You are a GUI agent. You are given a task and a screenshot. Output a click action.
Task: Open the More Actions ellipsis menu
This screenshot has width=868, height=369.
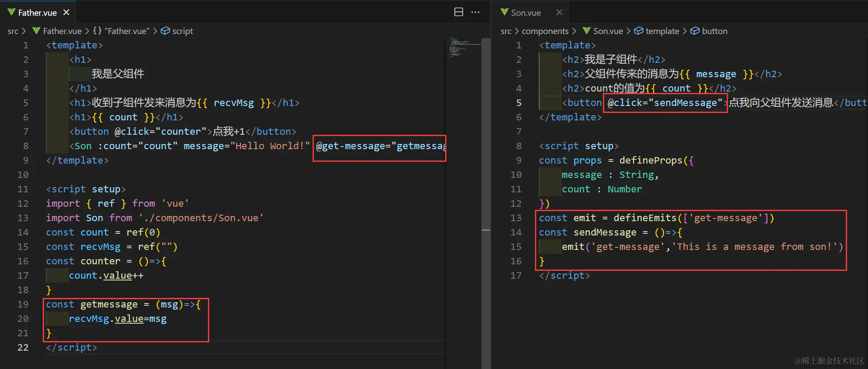point(476,12)
